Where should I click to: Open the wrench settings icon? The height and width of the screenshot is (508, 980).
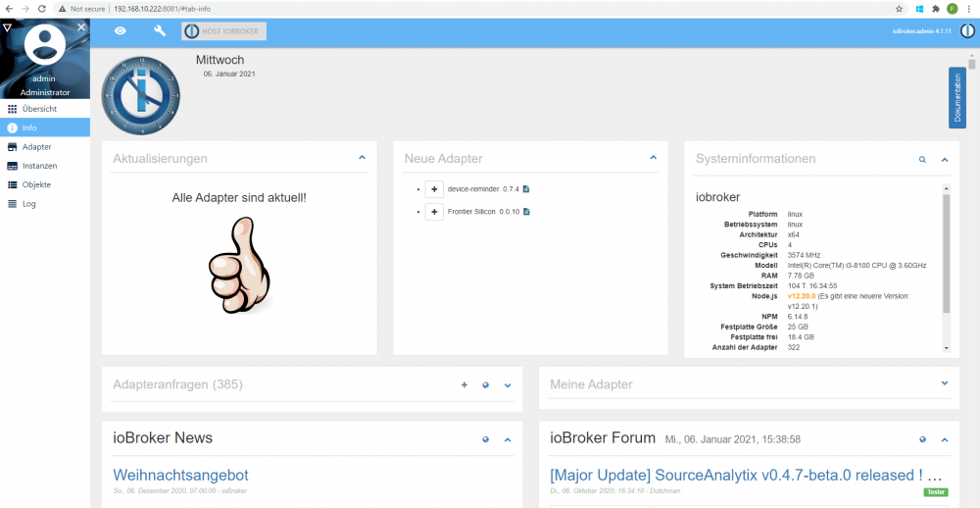pyautogui.click(x=160, y=30)
